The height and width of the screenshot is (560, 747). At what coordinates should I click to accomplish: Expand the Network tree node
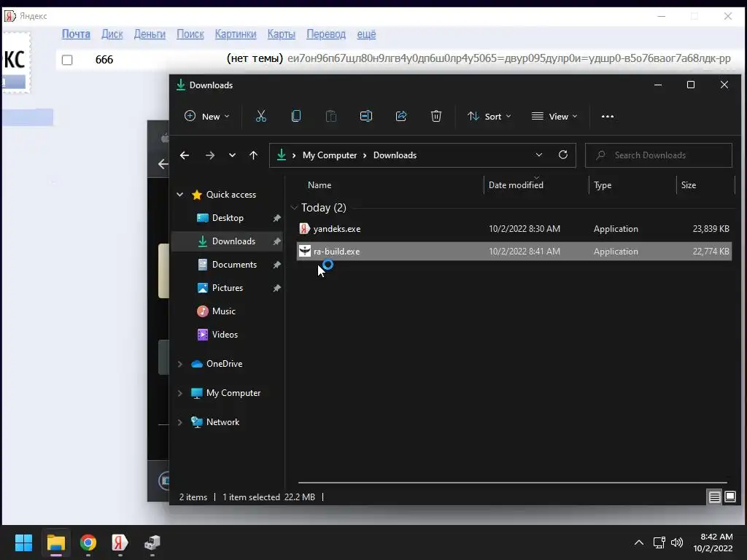(x=180, y=422)
